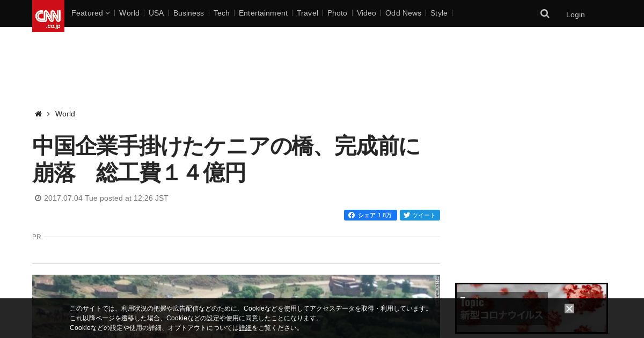This screenshot has height=338, width=644.
Task: Close the cookie notice with the X
Action: pyautogui.click(x=569, y=308)
